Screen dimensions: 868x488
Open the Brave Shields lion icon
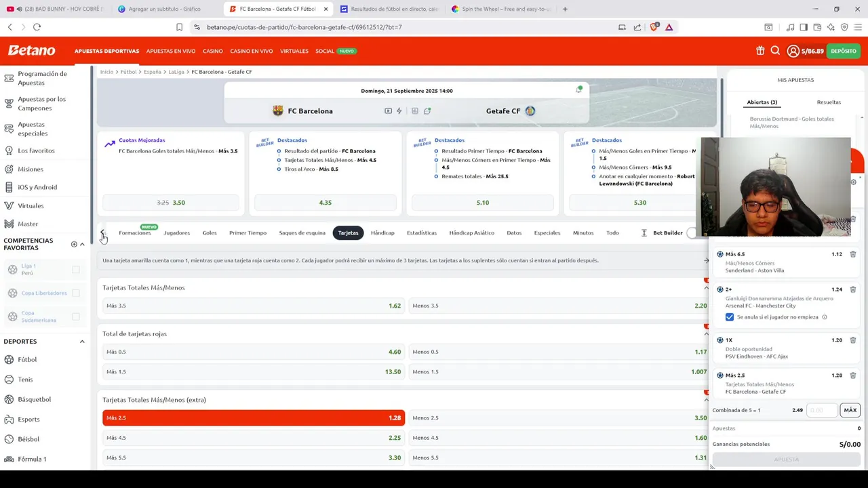654,27
